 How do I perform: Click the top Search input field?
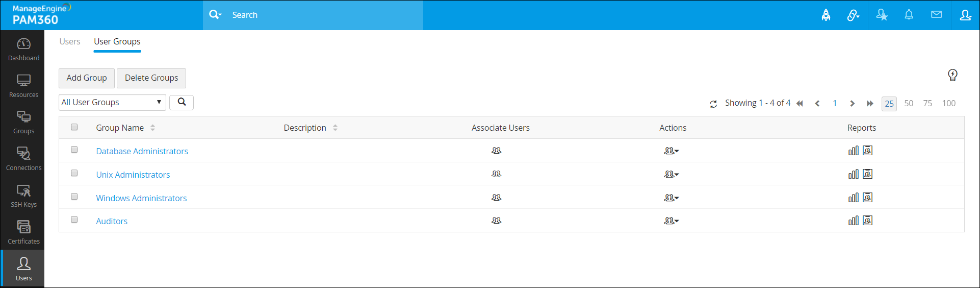coord(321,15)
